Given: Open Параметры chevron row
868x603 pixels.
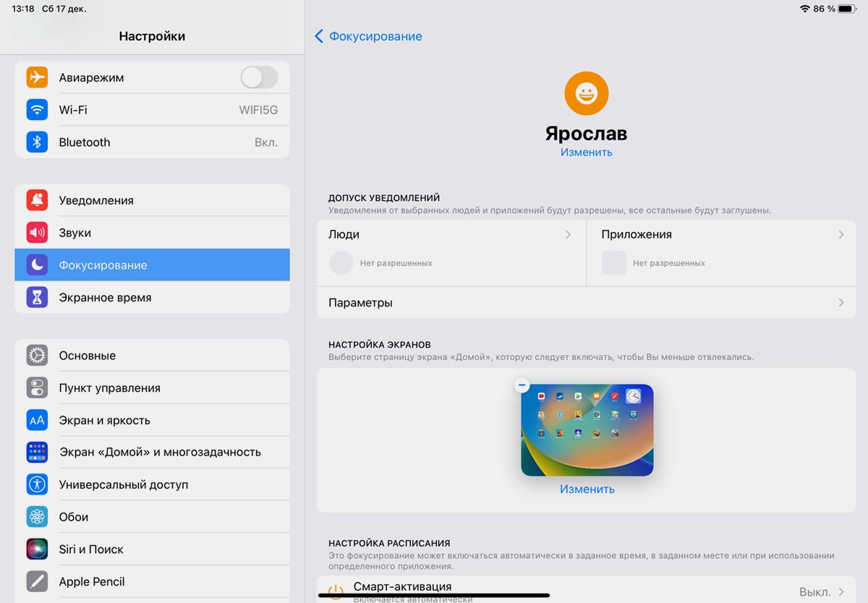Looking at the screenshot, I should [587, 303].
